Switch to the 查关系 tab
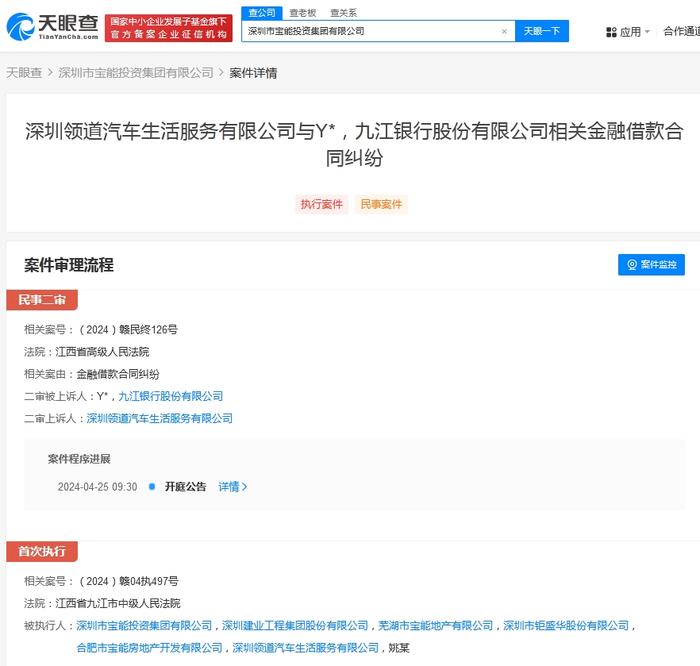700x666 pixels. (x=343, y=13)
